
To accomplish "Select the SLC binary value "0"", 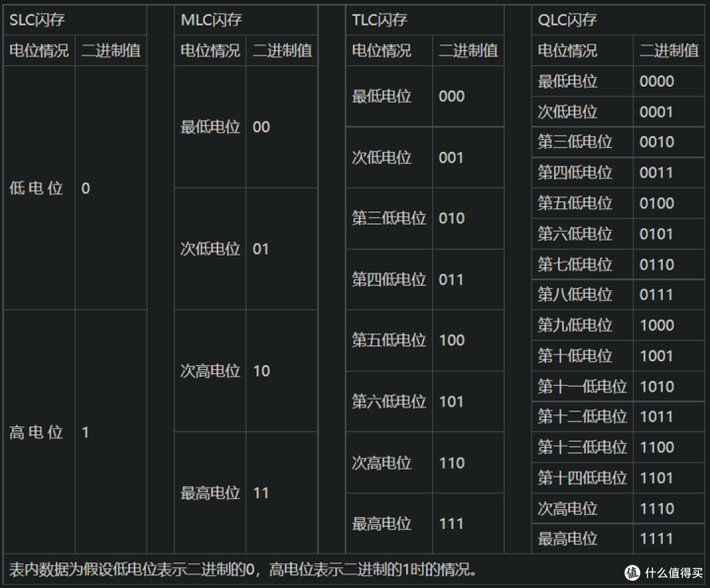I will coord(85,188).
